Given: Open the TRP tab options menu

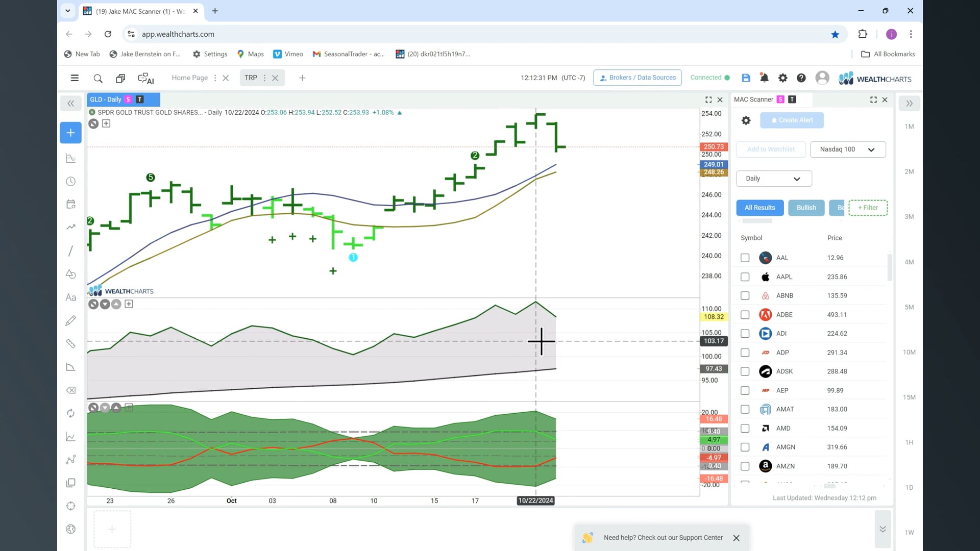Looking at the screenshot, I should click(264, 78).
